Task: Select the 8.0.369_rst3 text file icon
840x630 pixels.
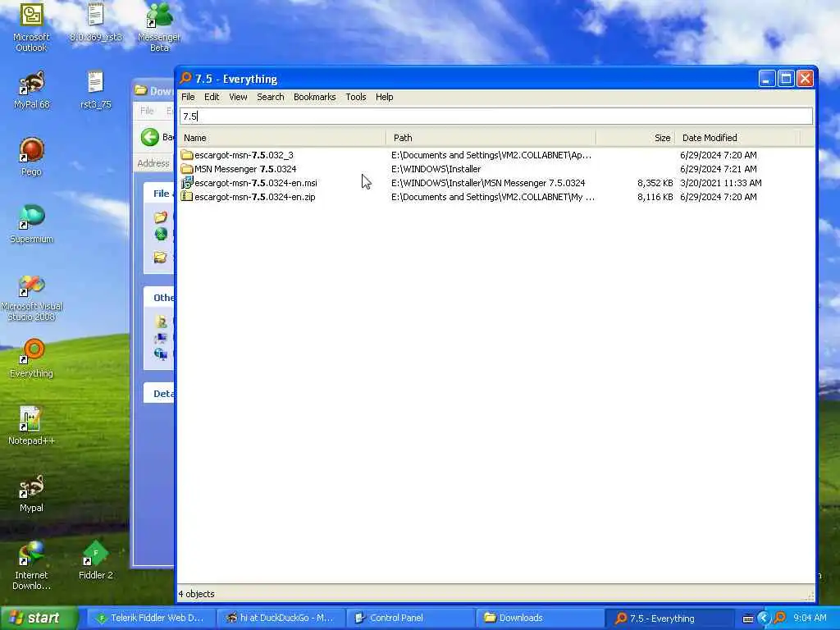Action: [x=95, y=22]
